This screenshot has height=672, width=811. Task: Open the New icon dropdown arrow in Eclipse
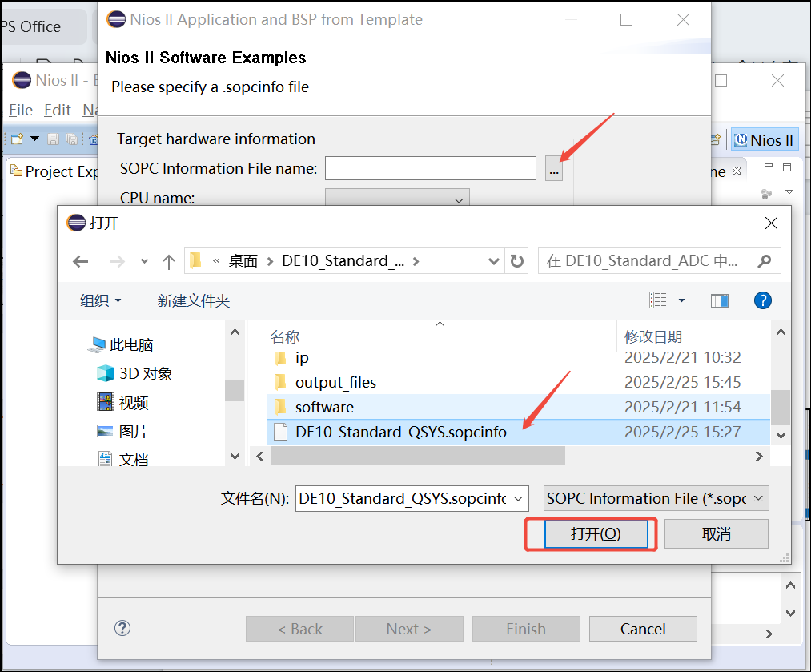coord(34,139)
